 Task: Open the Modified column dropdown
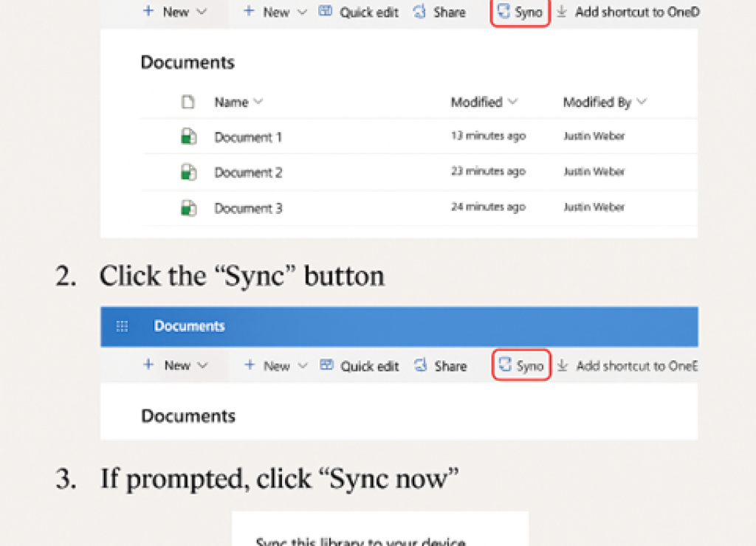(x=515, y=102)
